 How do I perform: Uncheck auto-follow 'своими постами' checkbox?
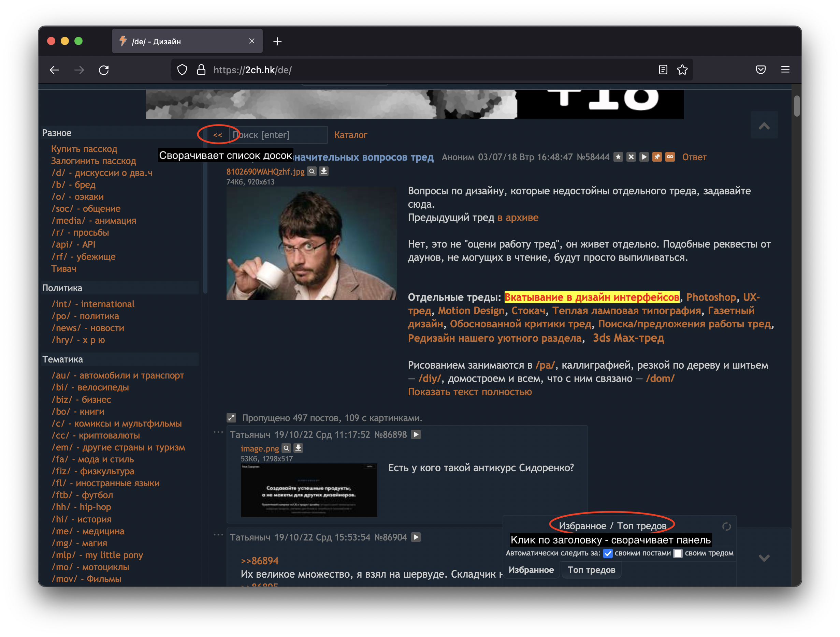tap(608, 553)
